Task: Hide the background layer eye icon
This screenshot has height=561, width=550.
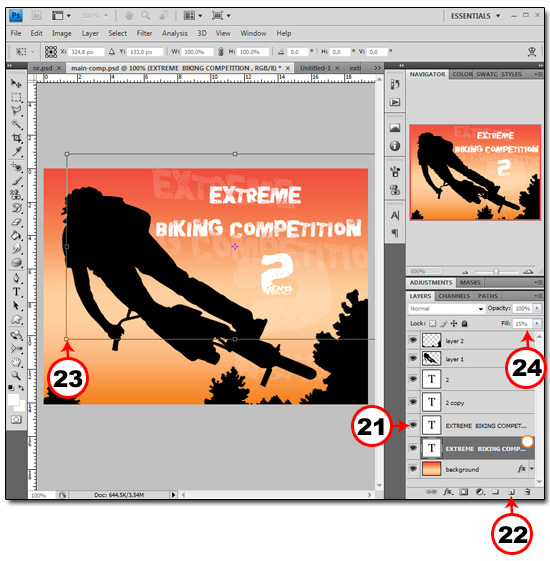Action: (413, 468)
